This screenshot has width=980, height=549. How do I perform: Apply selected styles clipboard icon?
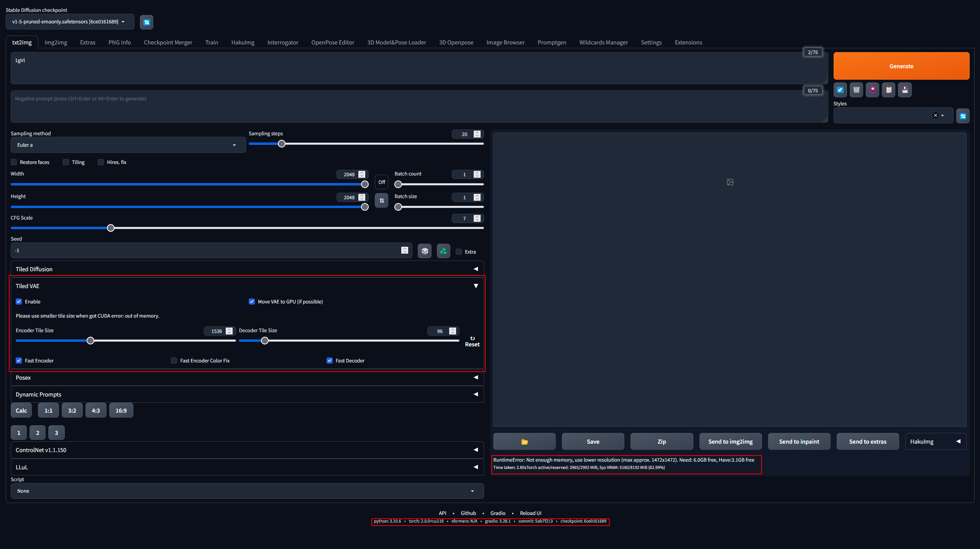[889, 90]
